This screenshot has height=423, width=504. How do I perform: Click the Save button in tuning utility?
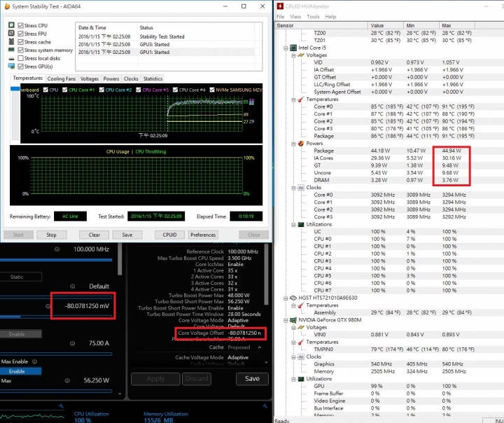coord(252,379)
